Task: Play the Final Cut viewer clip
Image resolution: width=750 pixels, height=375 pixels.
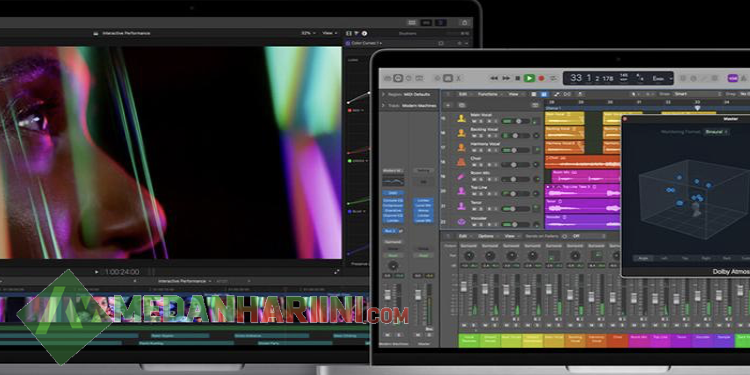Action: coord(97,272)
